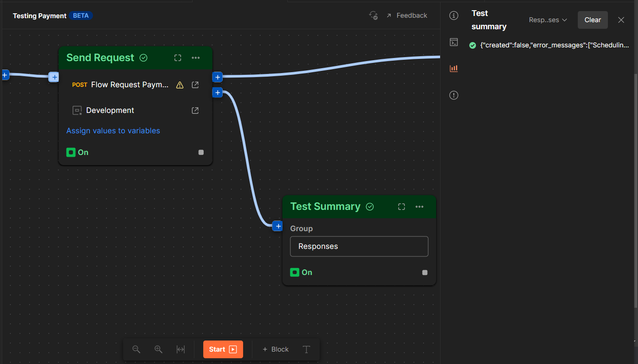
Task: Open the info panel in the sidebar
Action: (x=453, y=15)
